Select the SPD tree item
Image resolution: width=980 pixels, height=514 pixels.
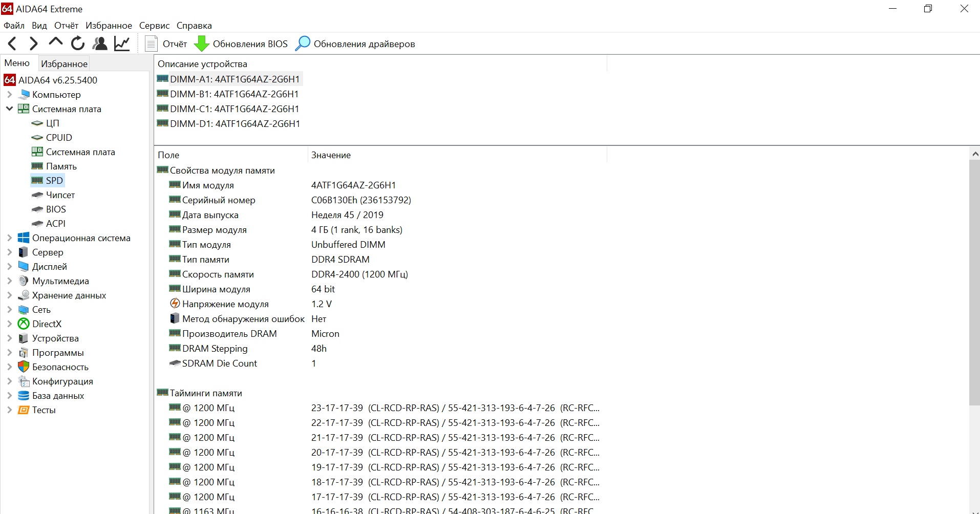54,181
